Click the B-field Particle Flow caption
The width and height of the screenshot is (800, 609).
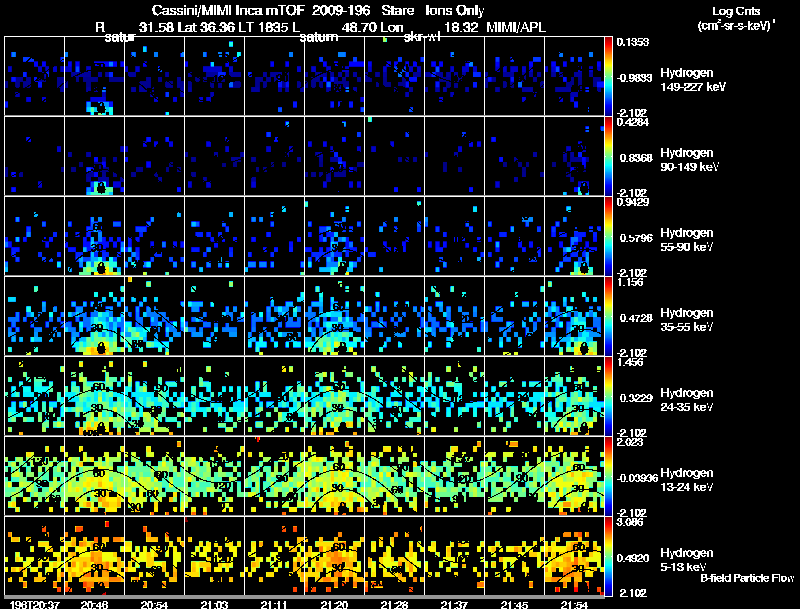click(x=747, y=578)
